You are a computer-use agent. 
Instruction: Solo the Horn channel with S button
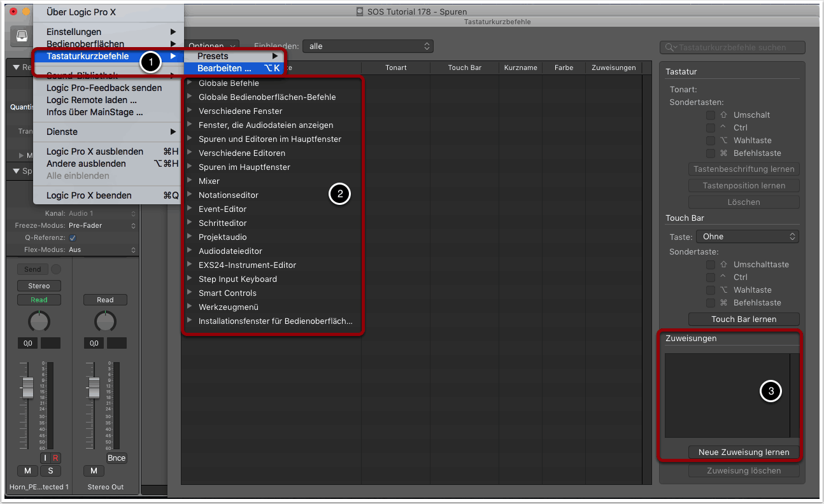[x=50, y=471]
